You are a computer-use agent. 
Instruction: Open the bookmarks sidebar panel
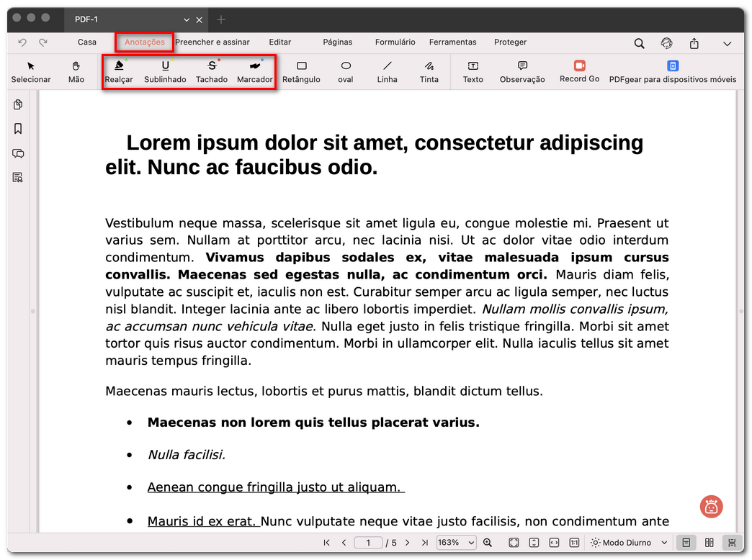(x=18, y=129)
